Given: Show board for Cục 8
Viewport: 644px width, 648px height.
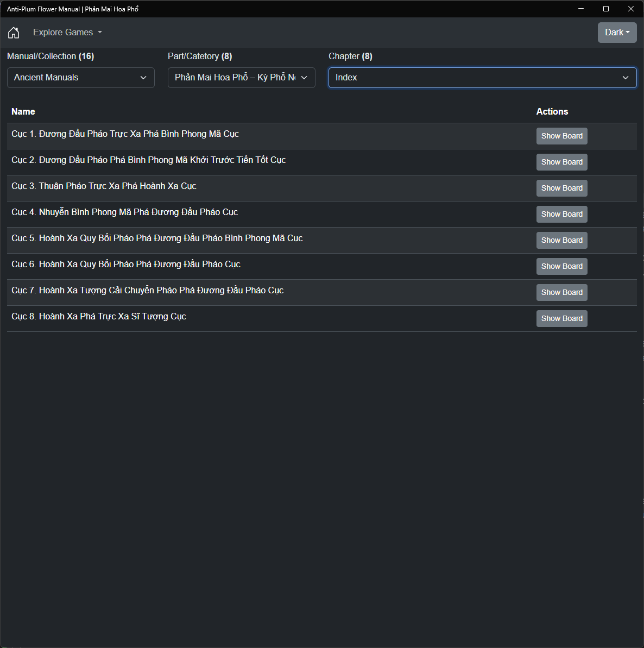Looking at the screenshot, I should click(561, 319).
